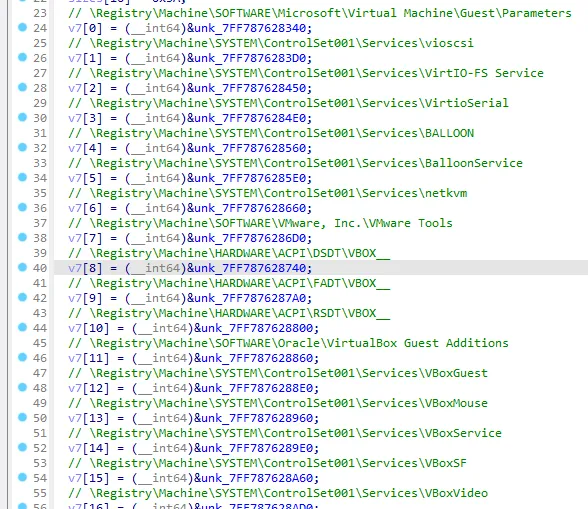The image size is (588, 509).
Task: Select the Guest\Parameters comment line
Action: pyautogui.click(x=320, y=13)
